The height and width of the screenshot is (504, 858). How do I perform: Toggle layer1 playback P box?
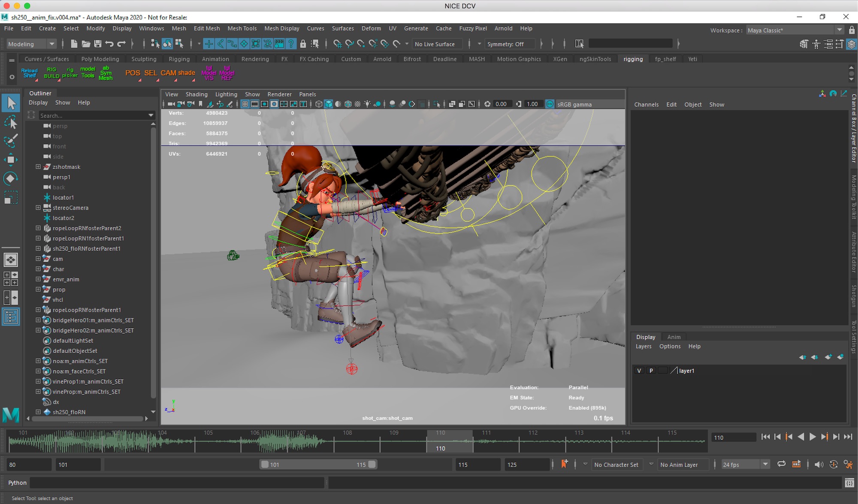click(651, 371)
